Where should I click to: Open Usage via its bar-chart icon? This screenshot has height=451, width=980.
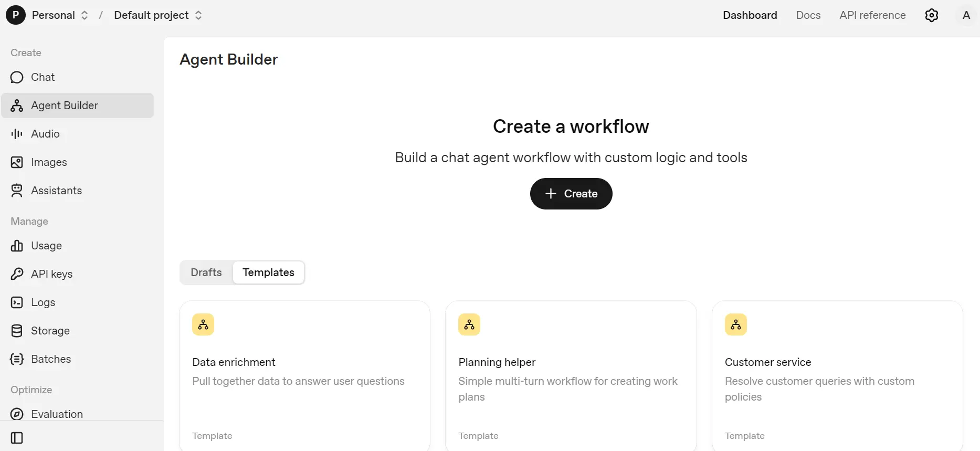[16, 246]
